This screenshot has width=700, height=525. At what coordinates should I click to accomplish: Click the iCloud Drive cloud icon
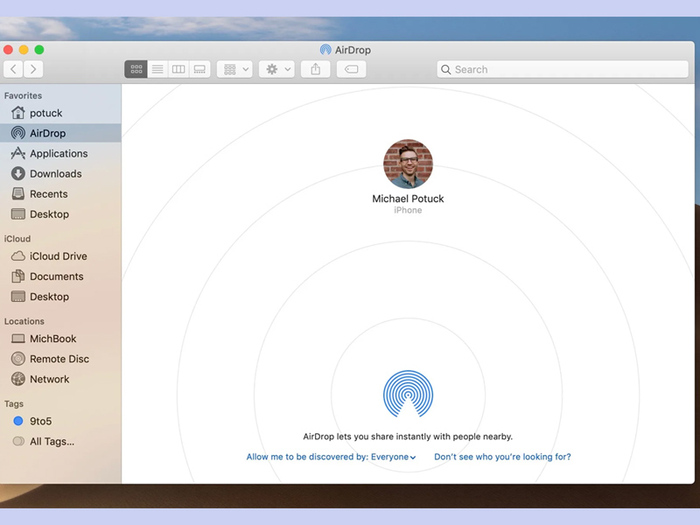(x=18, y=256)
